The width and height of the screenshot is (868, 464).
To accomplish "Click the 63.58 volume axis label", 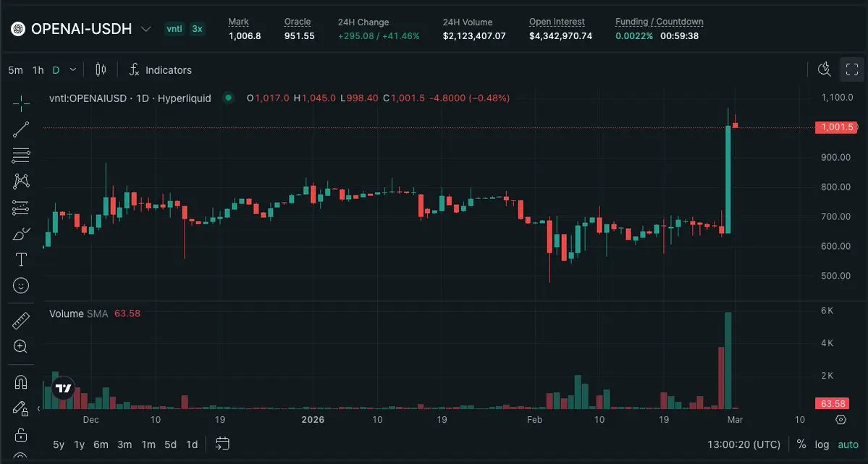I will (833, 404).
